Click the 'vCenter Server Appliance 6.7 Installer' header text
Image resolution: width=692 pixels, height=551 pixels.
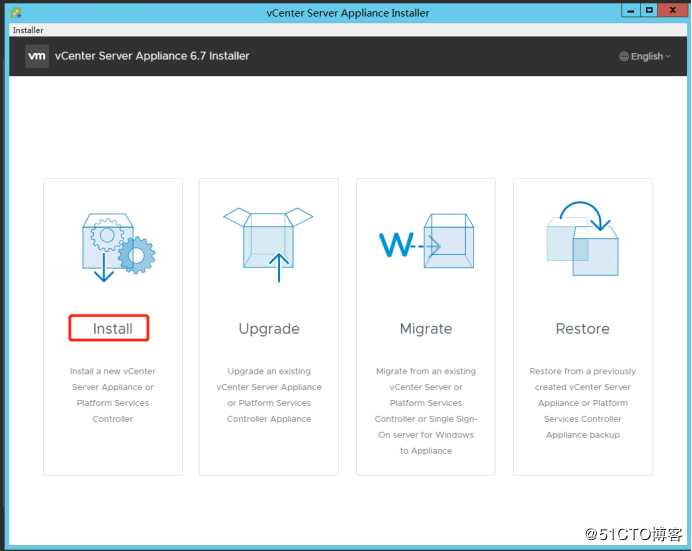click(x=152, y=56)
